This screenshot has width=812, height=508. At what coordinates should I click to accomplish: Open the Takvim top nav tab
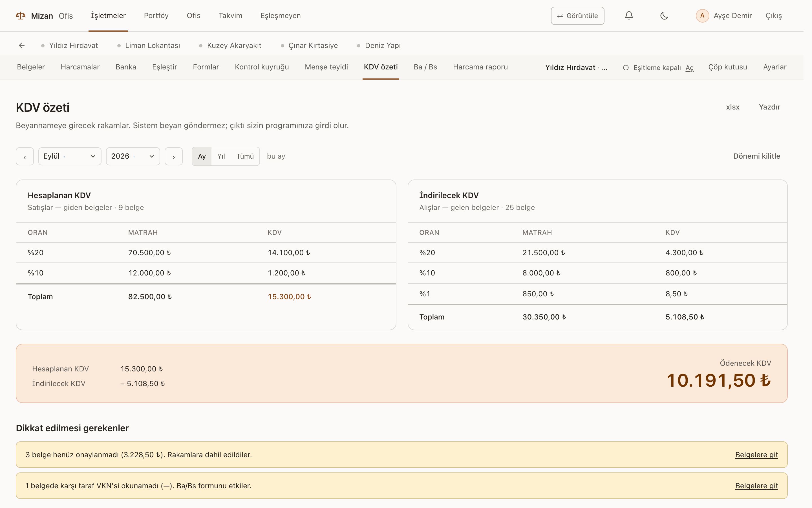231,16
